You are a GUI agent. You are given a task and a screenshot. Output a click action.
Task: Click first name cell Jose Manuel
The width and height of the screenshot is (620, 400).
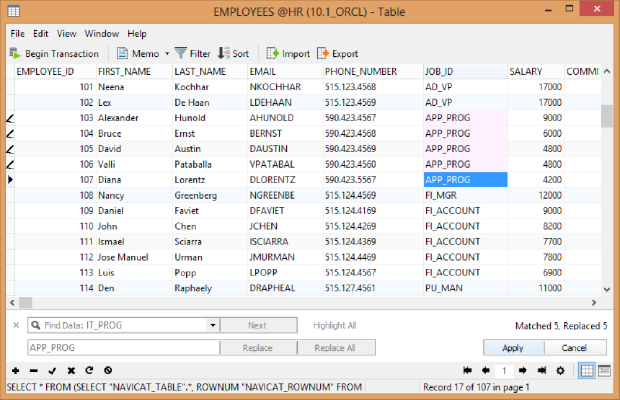click(x=134, y=257)
